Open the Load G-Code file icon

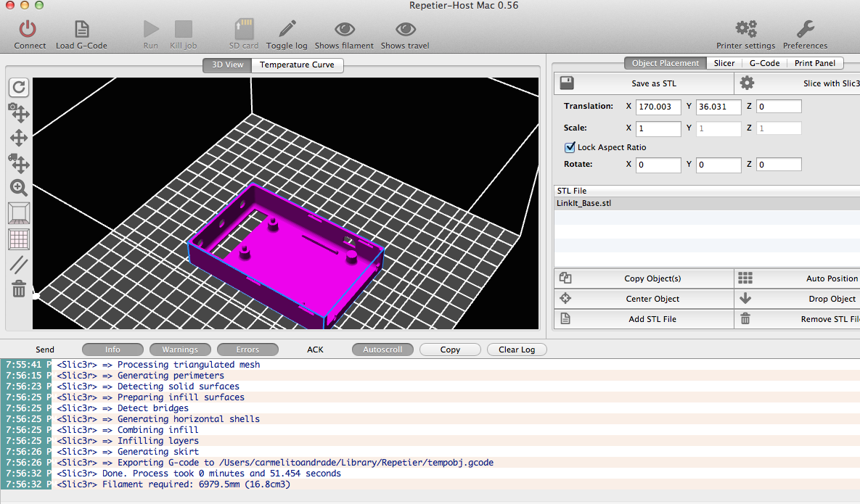pyautogui.click(x=82, y=29)
